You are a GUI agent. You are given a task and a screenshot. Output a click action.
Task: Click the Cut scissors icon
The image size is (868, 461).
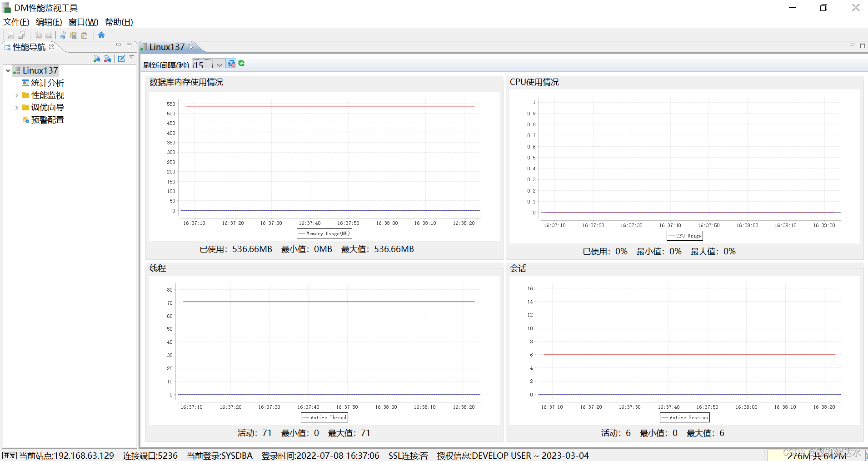63,35
